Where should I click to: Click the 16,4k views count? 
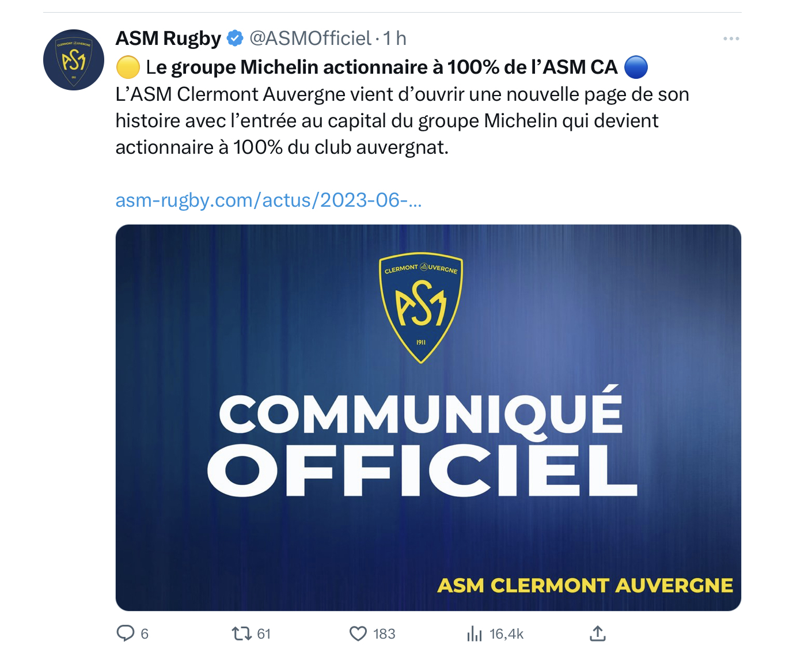tap(506, 634)
